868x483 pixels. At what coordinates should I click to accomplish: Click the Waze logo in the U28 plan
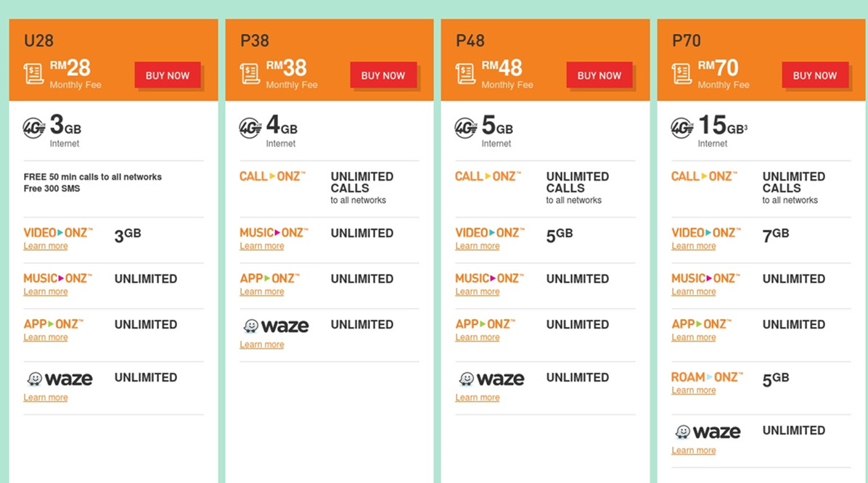click(60, 379)
